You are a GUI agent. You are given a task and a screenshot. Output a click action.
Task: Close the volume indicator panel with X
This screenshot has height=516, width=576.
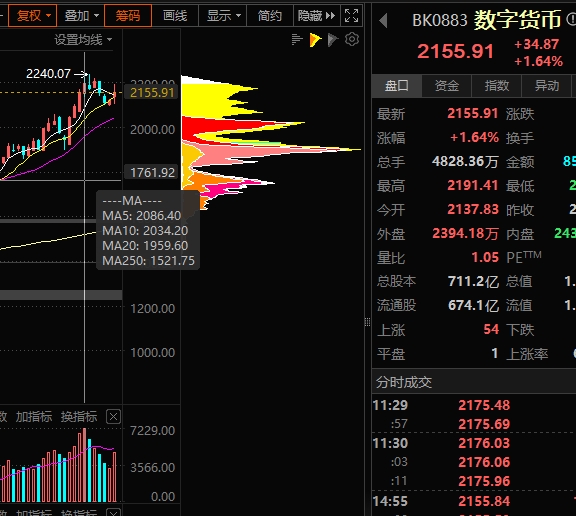[x=113, y=417]
